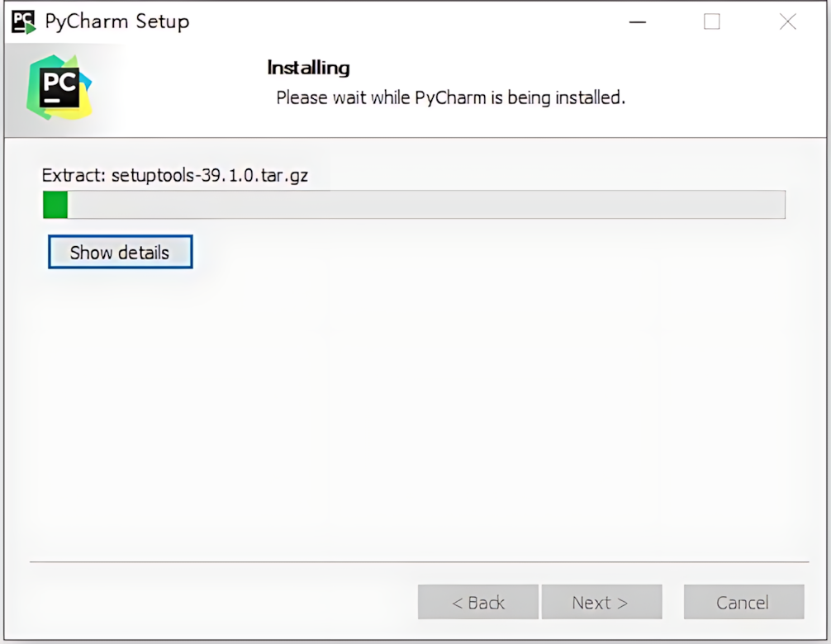Click the small PyCharm icon in title bar
This screenshot has width=831, height=644.
pyautogui.click(x=23, y=22)
